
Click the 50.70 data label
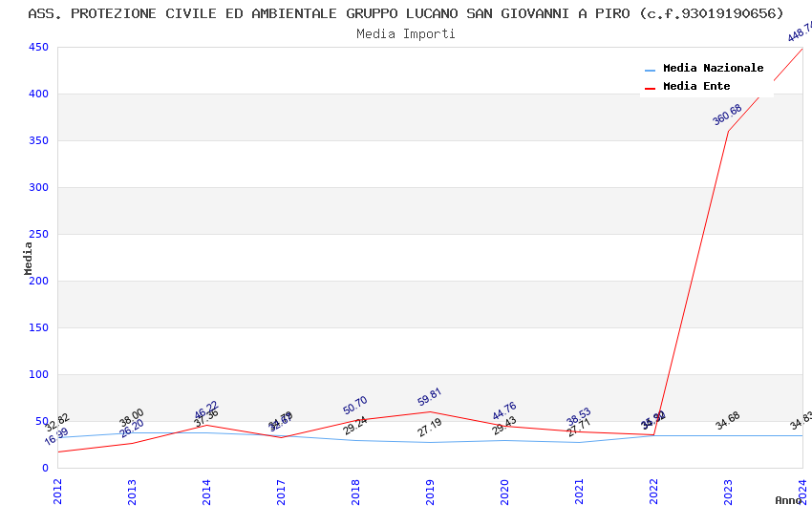point(354,405)
